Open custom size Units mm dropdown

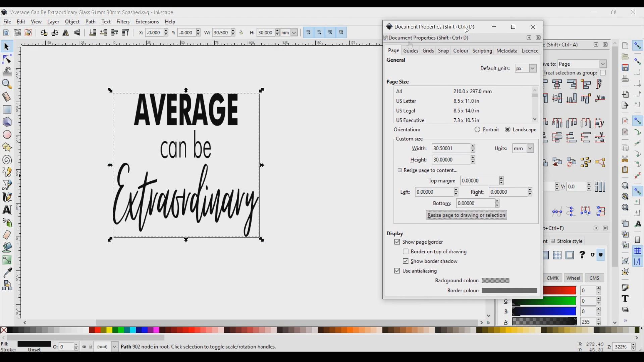point(523,149)
